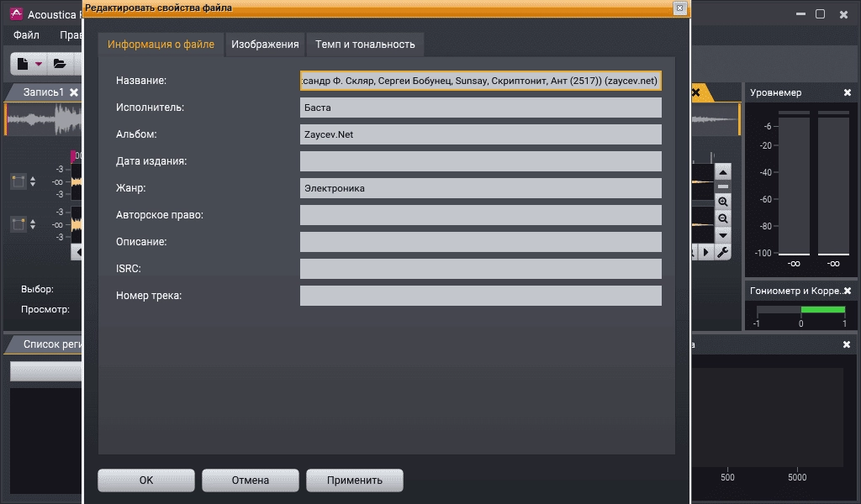Switch to Темп и тональность tab

tap(365, 45)
